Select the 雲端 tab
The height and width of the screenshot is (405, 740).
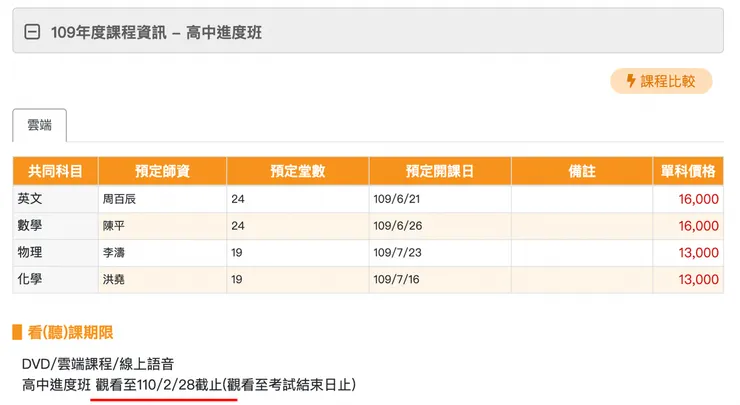coord(40,125)
